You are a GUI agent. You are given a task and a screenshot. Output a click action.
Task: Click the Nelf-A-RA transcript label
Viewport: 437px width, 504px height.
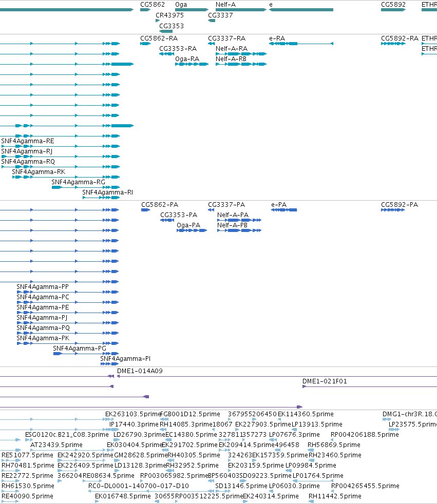point(232,49)
